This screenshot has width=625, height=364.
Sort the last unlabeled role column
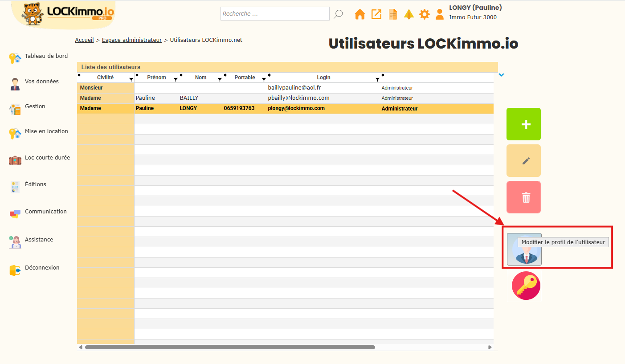tap(383, 75)
